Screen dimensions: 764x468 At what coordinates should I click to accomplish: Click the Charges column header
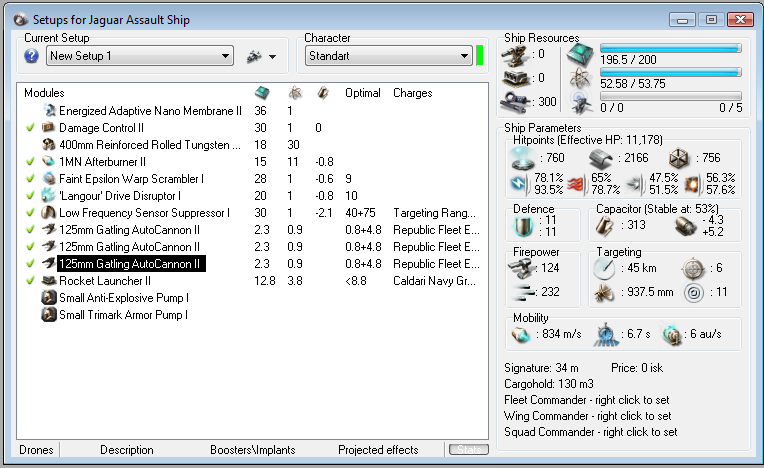(412, 93)
